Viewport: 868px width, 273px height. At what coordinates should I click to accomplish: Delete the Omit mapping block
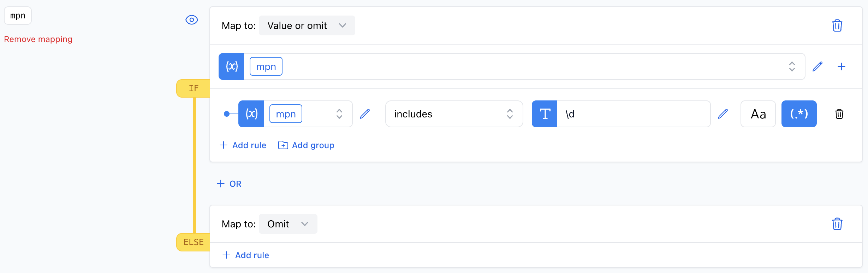[x=837, y=224]
